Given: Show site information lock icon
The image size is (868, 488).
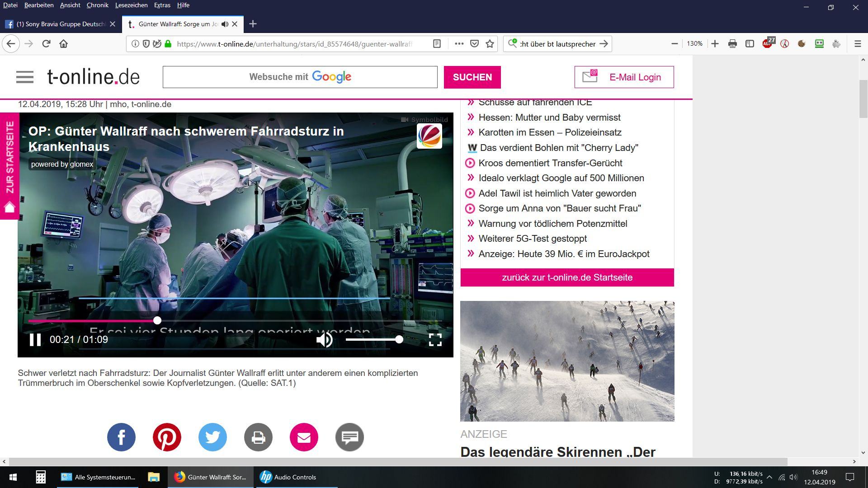Looking at the screenshot, I should coord(168,44).
